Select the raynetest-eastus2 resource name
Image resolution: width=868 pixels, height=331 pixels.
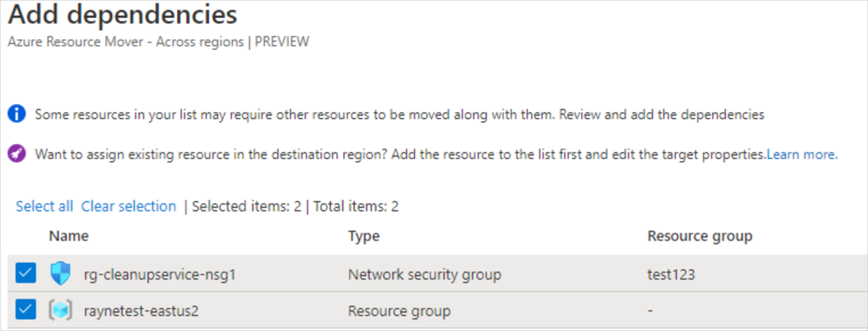141,311
